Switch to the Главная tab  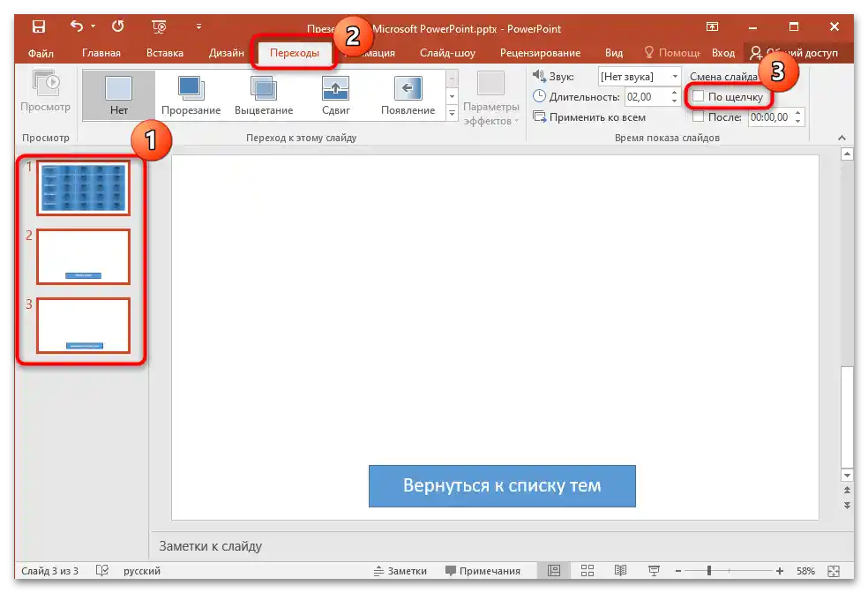101,53
